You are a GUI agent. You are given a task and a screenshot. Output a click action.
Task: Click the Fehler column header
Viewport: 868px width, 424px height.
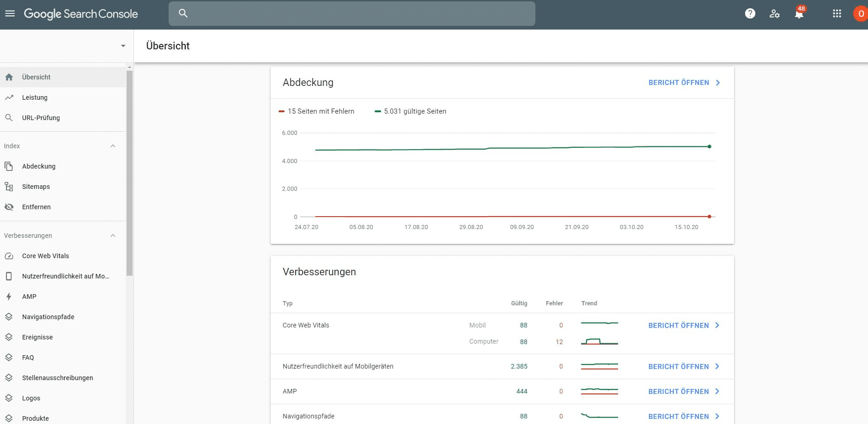(x=554, y=303)
